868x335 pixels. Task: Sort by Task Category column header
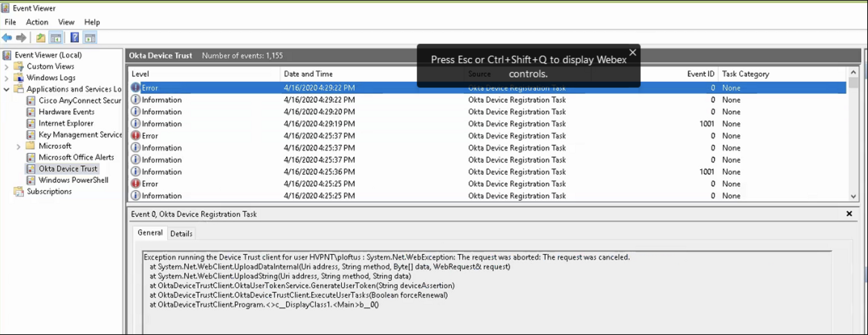(x=782, y=74)
